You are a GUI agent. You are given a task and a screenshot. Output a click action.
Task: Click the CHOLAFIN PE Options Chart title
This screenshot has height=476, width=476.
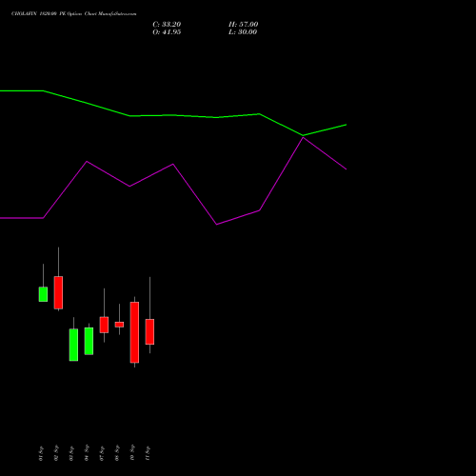(x=73, y=13)
